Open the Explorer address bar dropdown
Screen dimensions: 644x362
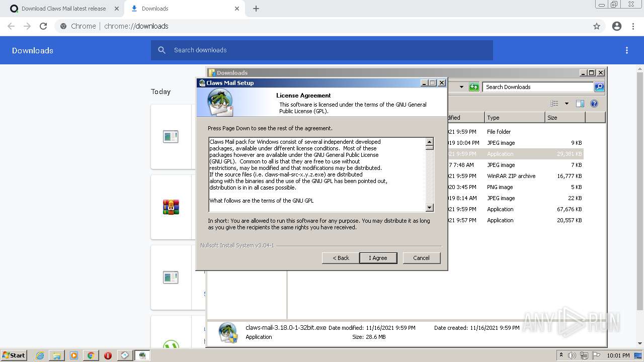tap(461, 87)
